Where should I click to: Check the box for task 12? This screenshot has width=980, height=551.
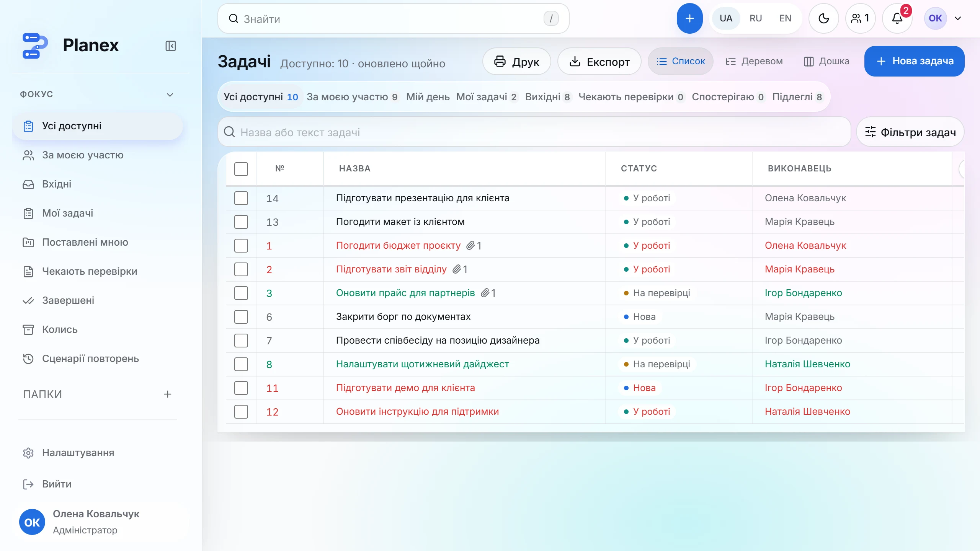tap(241, 412)
